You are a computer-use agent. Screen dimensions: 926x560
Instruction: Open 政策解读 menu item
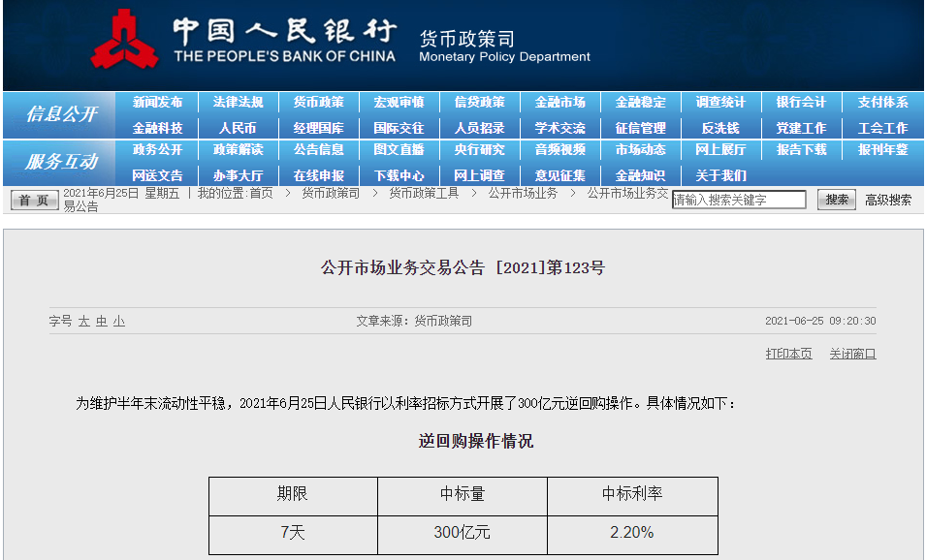(238, 150)
